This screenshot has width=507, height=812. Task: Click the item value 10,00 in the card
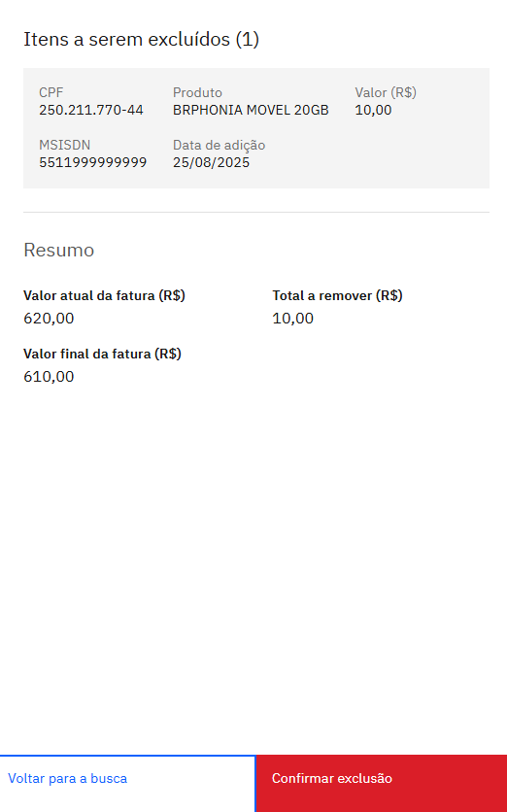[373, 110]
